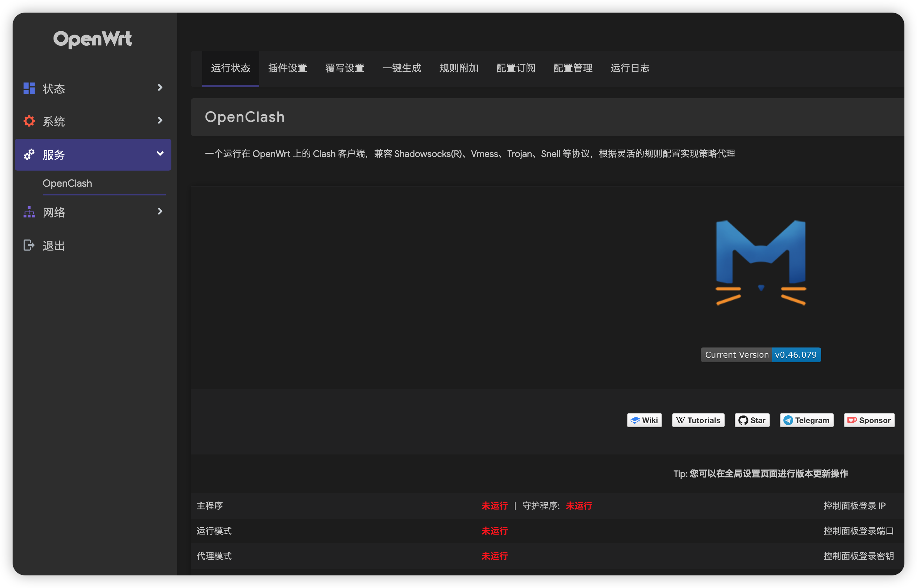This screenshot has width=917, height=588.
Task: Click the 控制面板登录端口 label
Action: 858,531
